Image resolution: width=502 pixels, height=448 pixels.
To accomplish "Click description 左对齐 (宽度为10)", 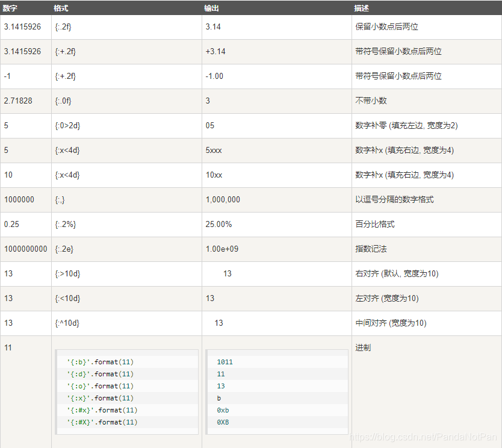I will 387,298.
